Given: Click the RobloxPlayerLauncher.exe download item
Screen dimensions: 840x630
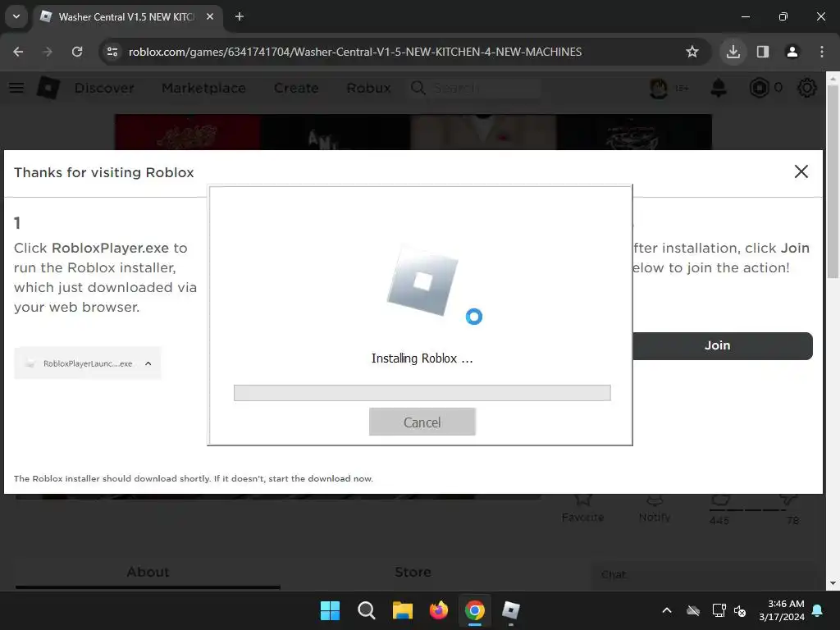Looking at the screenshot, I should tap(87, 363).
